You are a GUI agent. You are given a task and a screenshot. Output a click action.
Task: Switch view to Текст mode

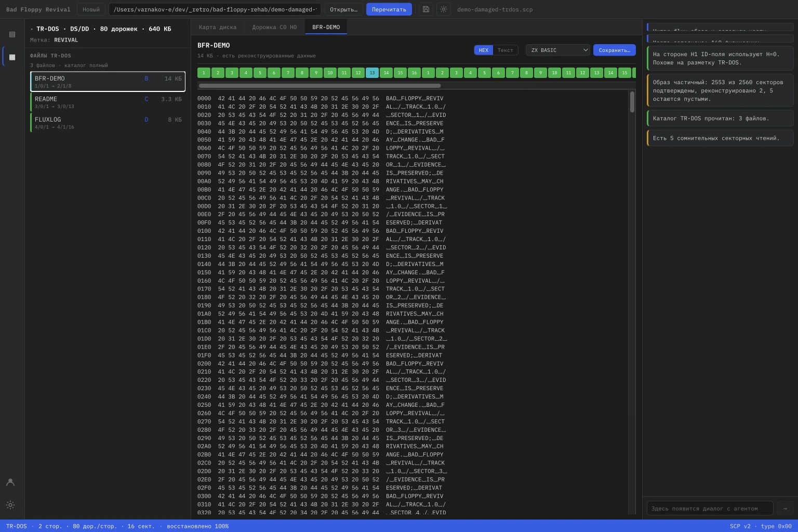pos(505,50)
